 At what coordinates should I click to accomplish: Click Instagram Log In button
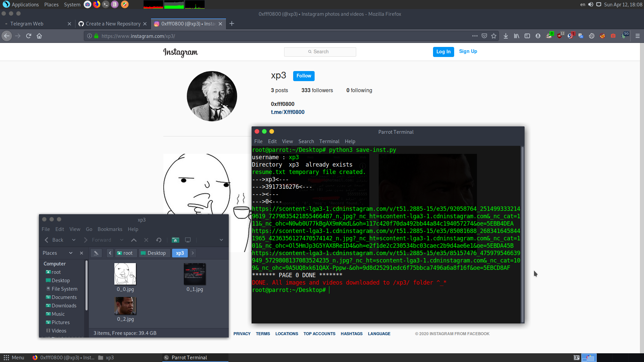(443, 52)
